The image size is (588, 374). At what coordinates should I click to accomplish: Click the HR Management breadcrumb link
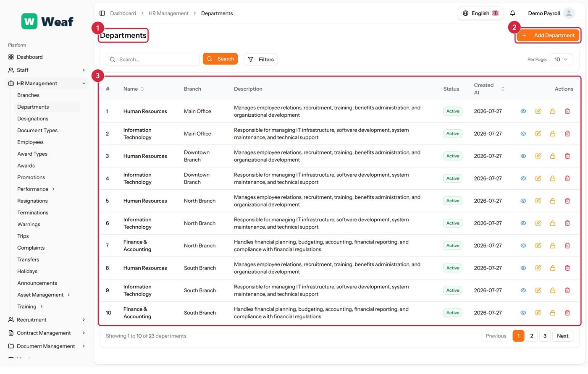[x=168, y=13]
